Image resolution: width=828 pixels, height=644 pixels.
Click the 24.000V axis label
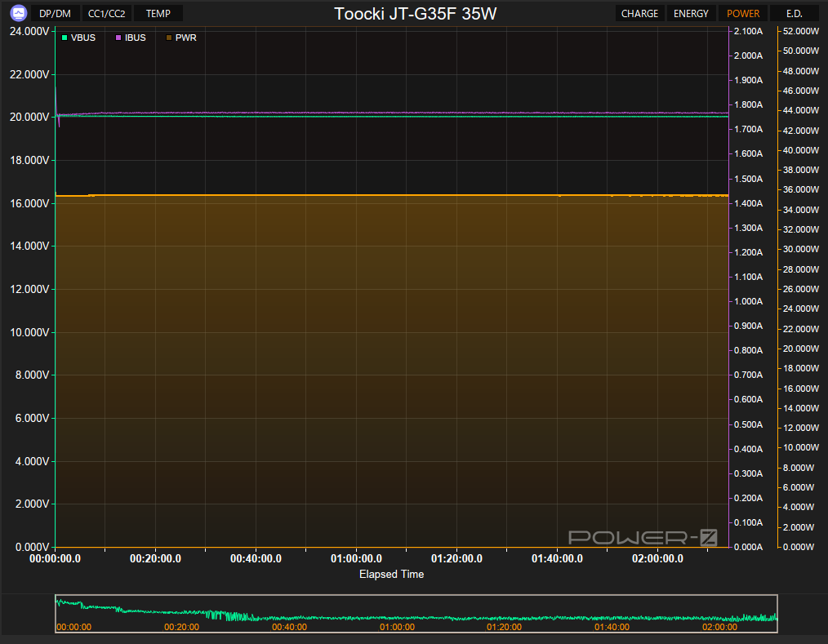pos(29,31)
